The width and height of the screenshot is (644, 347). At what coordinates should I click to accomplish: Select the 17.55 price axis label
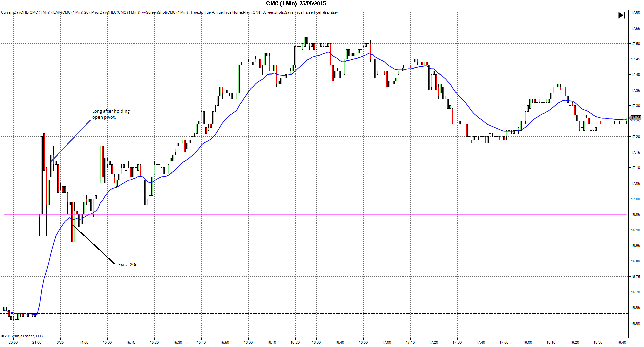coord(635,28)
